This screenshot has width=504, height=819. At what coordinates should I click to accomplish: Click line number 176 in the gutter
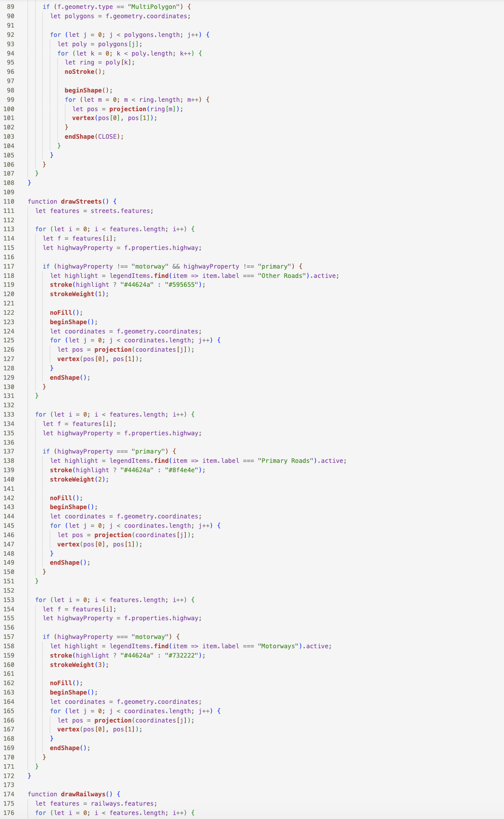click(9, 813)
